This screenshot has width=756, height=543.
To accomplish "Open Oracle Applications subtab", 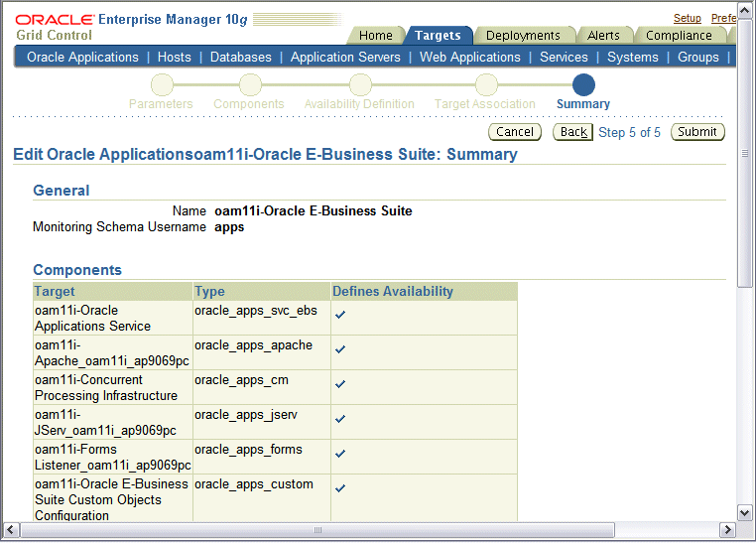I will pyautogui.click(x=82, y=57).
